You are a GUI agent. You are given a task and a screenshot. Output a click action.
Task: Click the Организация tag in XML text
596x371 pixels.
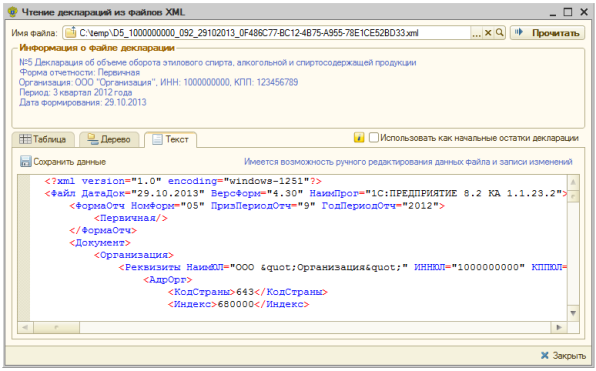pos(134,255)
